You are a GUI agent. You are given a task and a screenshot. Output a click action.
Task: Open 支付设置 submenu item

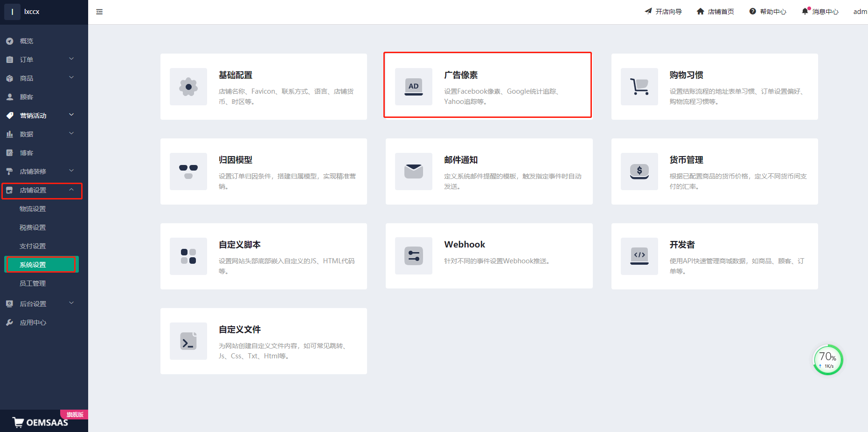pyautogui.click(x=33, y=246)
